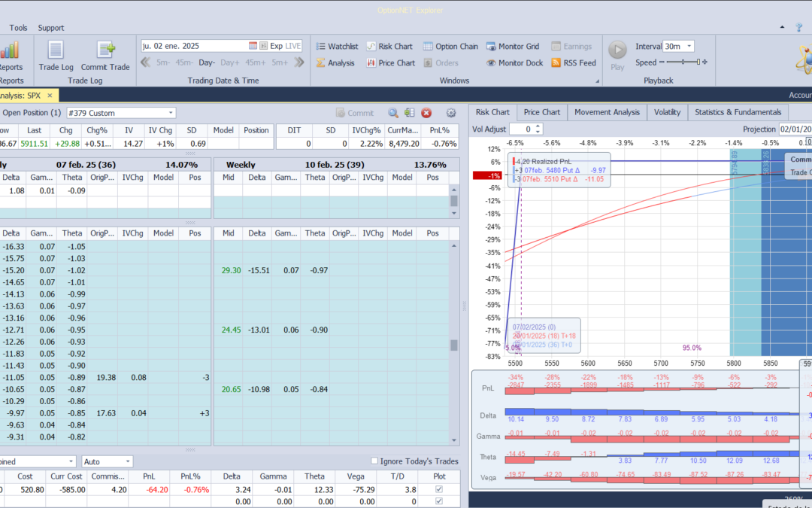Click the Commit Trade icon
812x508 pixels.
[x=105, y=51]
